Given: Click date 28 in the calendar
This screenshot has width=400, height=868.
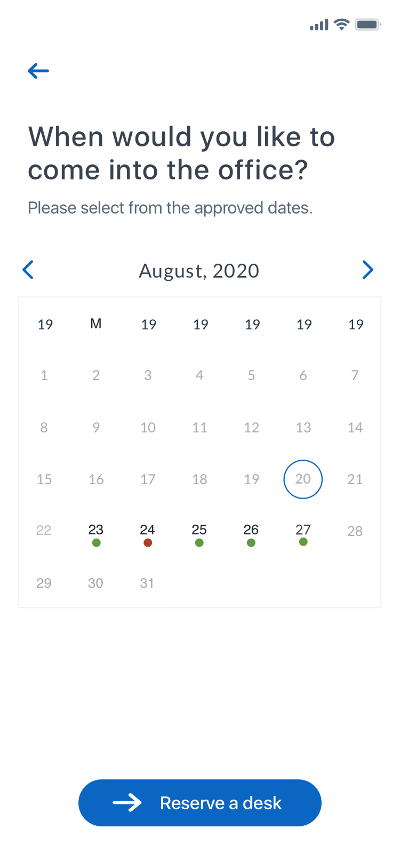Looking at the screenshot, I should [x=355, y=531].
